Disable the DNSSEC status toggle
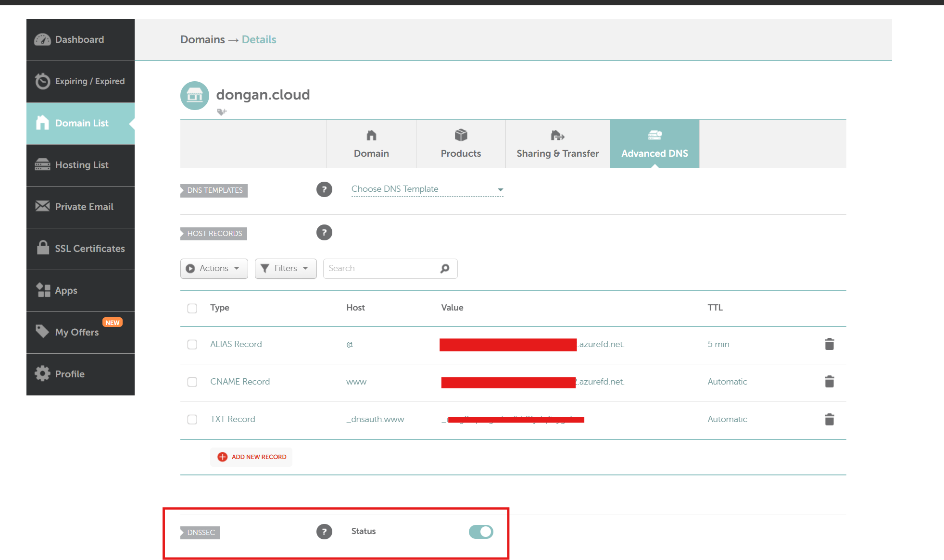The height and width of the screenshot is (560, 944). (480, 532)
